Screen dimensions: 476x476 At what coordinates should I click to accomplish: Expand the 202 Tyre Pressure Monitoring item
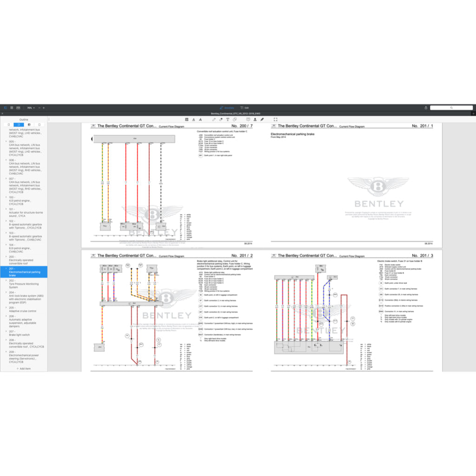pyautogui.click(x=6, y=281)
